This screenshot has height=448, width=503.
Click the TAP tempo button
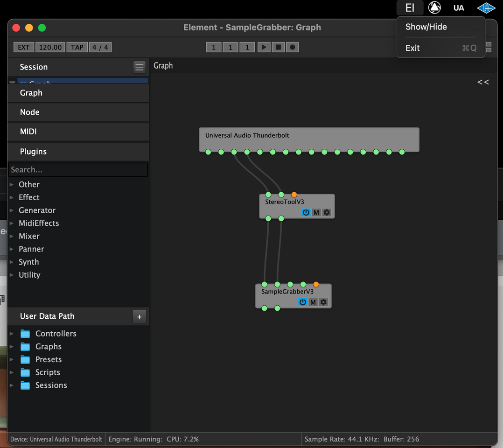point(77,47)
